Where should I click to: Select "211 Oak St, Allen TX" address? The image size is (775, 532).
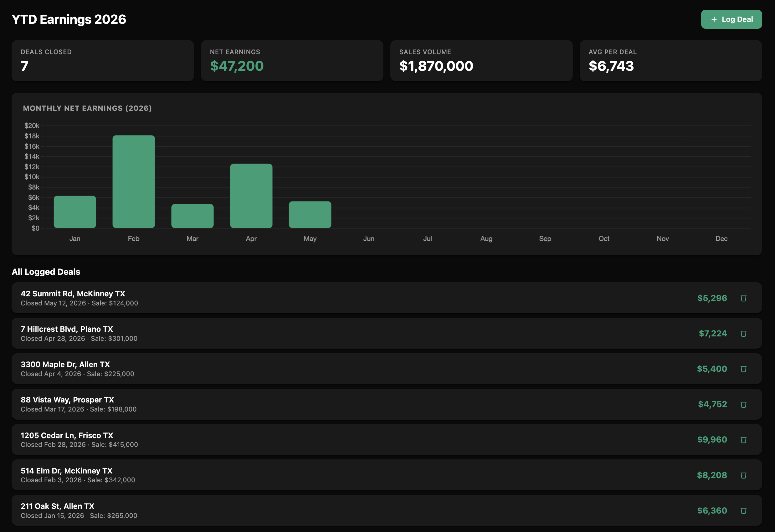pyautogui.click(x=57, y=506)
